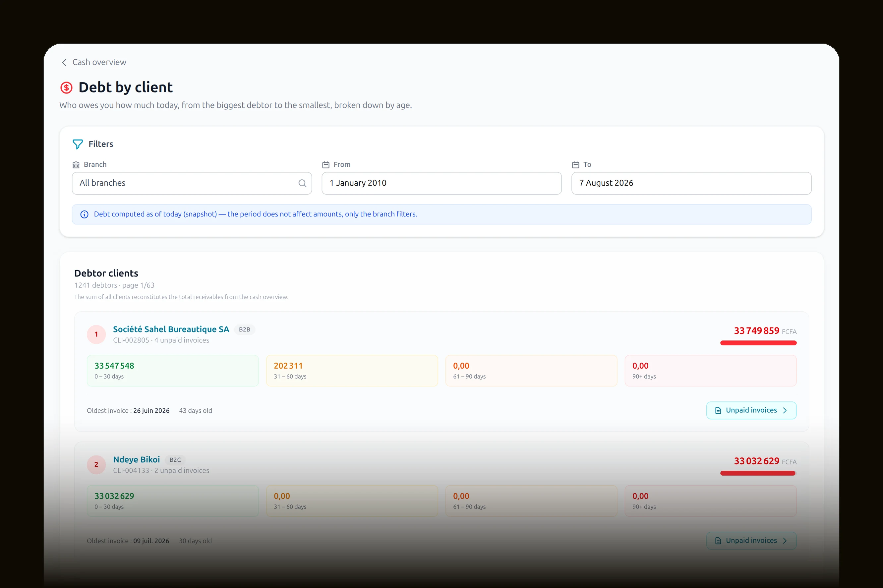View unpaid invoices for Ndeye Bikoi
The image size is (883, 588).
coord(751,541)
